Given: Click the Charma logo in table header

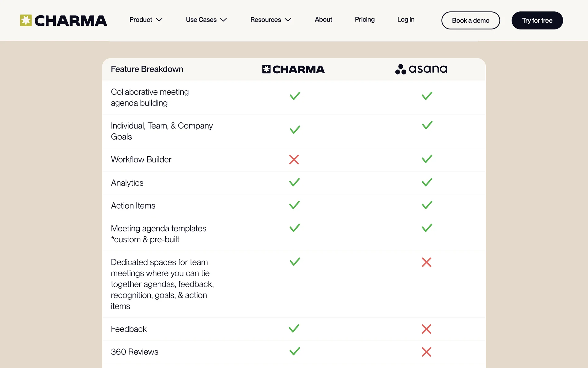Looking at the screenshot, I should (293, 69).
